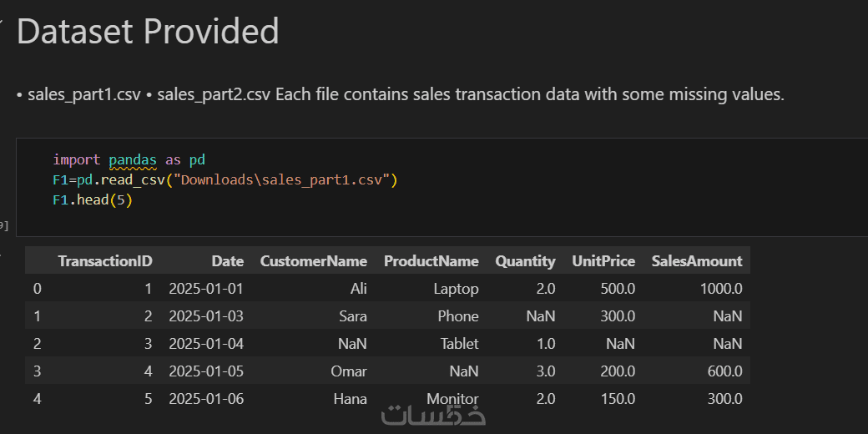Click the Laptop cell in ProductName column
This screenshot has width=868, height=434.
pyautogui.click(x=456, y=289)
